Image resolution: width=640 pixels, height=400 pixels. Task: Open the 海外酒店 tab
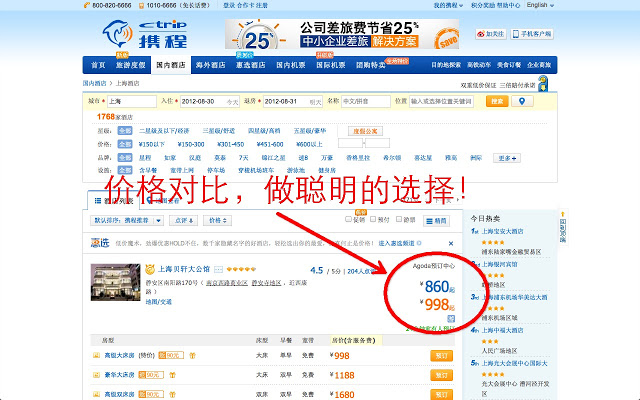pyautogui.click(x=211, y=65)
